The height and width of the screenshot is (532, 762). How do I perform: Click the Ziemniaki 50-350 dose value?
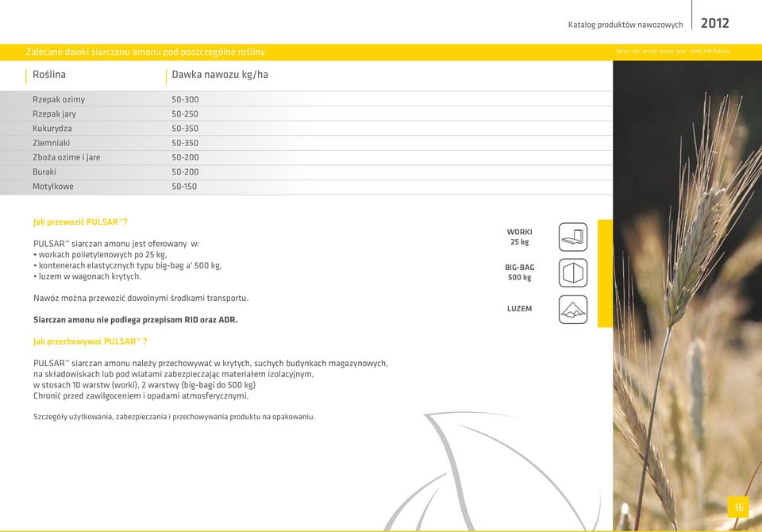pyautogui.click(x=185, y=143)
